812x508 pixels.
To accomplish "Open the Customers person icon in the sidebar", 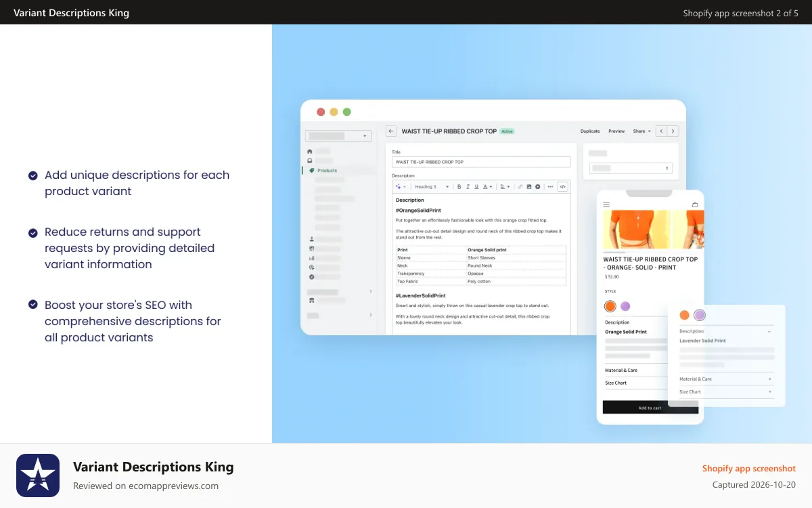I will point(311,239).
